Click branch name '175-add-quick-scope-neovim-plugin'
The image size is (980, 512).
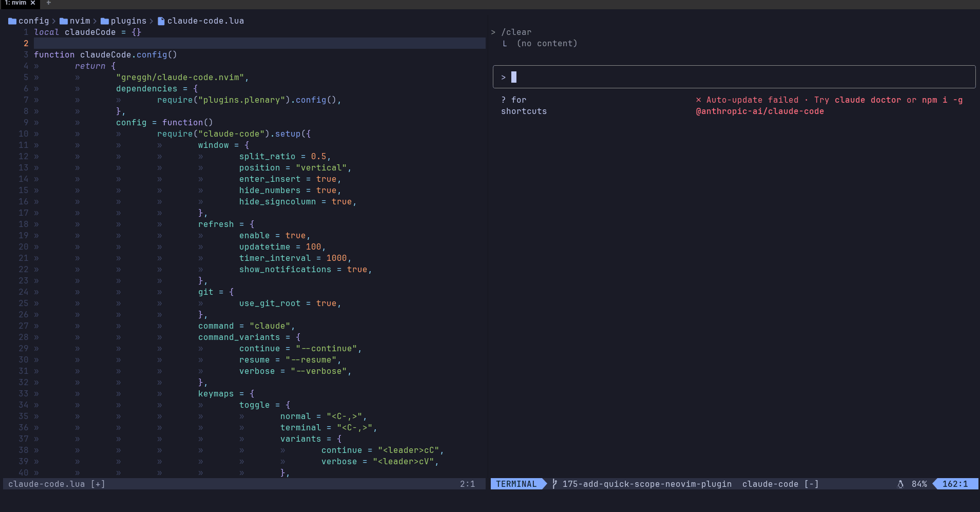[647, 484]
